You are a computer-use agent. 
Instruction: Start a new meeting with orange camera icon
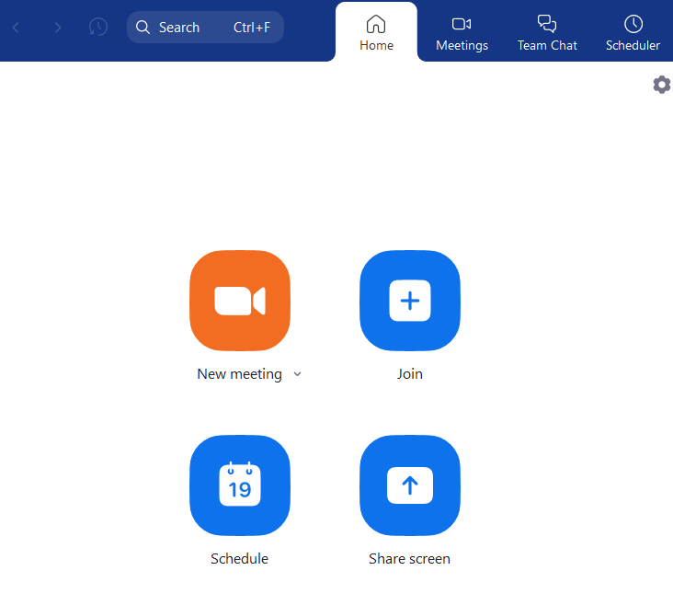(240, 301)
